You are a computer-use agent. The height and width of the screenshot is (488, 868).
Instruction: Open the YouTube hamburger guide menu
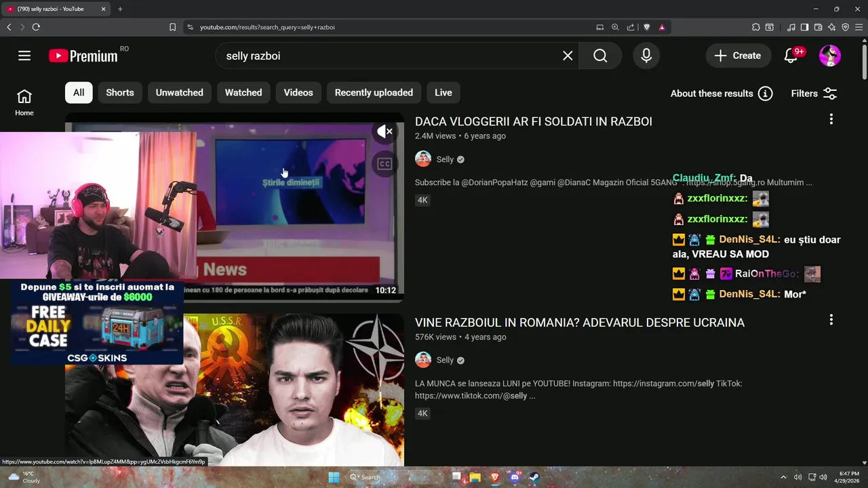[24, 56]
